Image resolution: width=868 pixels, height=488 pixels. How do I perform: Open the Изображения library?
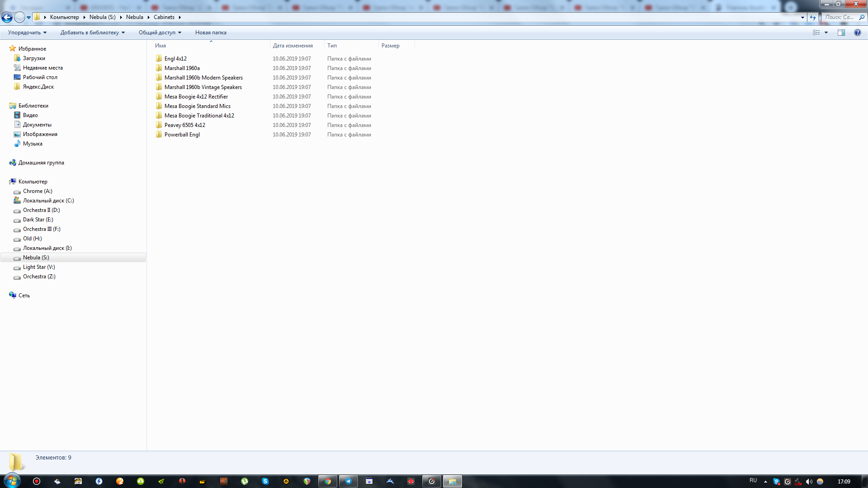point(40,134)
